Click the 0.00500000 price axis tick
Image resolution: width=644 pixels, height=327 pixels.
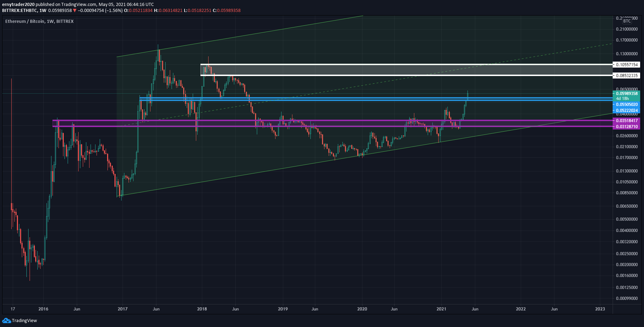click(627, 219)
